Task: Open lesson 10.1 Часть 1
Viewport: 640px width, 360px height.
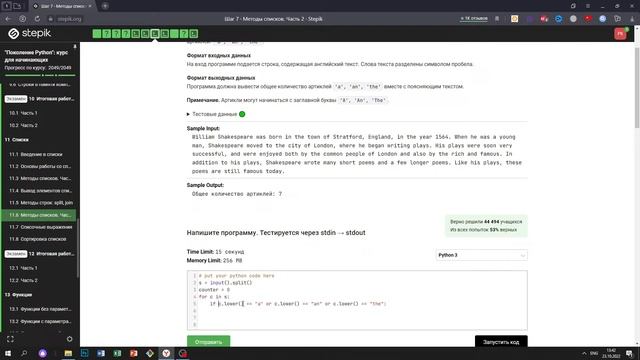Action: point(23,113)
